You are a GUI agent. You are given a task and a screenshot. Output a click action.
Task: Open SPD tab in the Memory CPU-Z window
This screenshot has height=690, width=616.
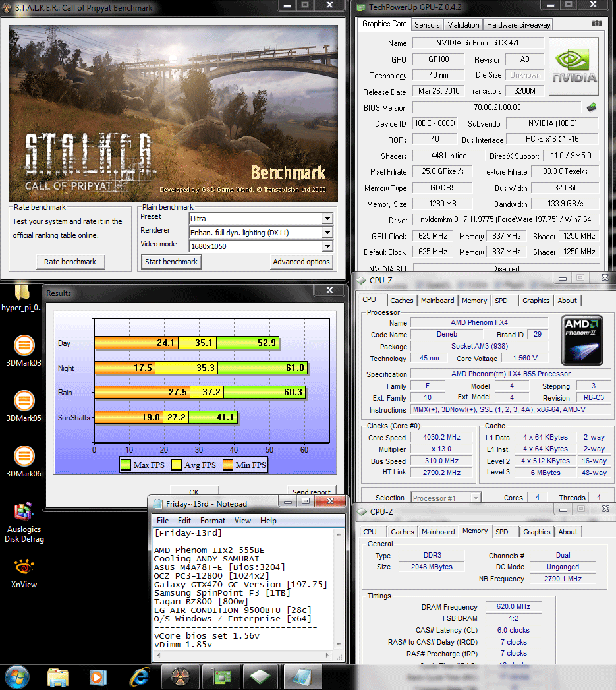(501, 532)
